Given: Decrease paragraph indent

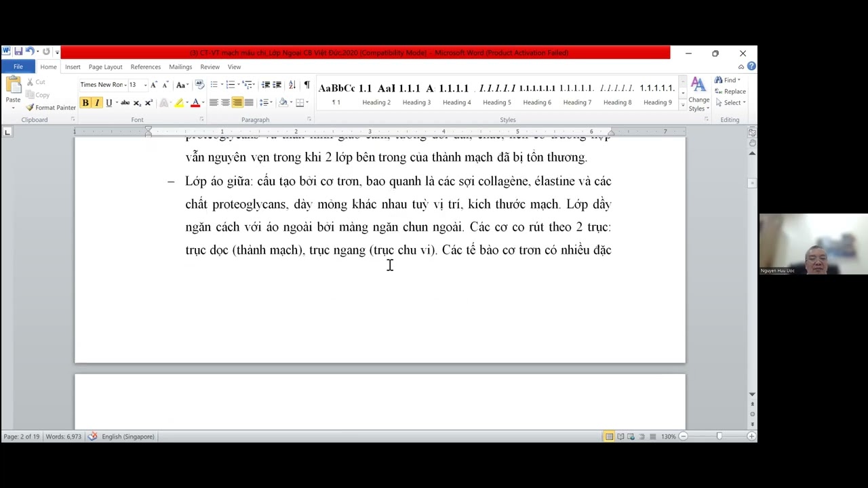Looking at the screenshot, I should [x=266, y=85].
